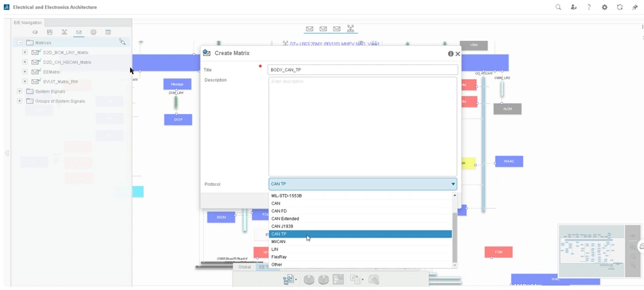Click the refresh icon in the top bar
The height and width of the screenshot is (290, 644).
click(x=620, y=7)
